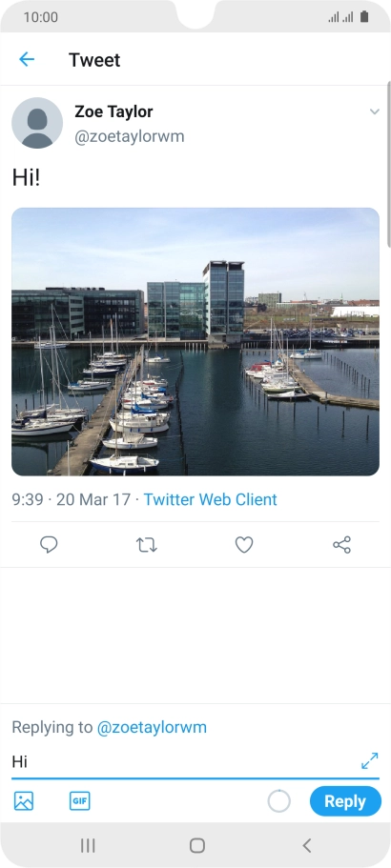Send the reply with Reply button
The height and width of the screenshot is (868, 391).
[345, 801]
